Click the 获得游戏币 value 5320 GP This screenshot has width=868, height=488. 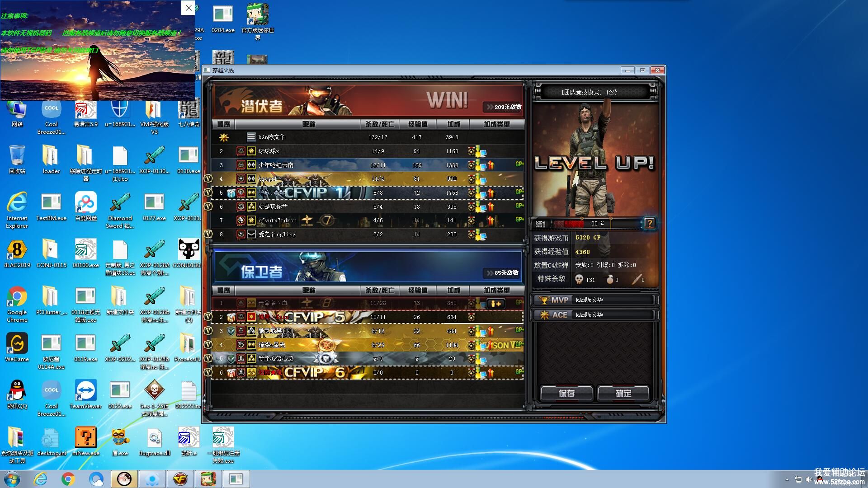pyautogui.click(x=588, y=238)
